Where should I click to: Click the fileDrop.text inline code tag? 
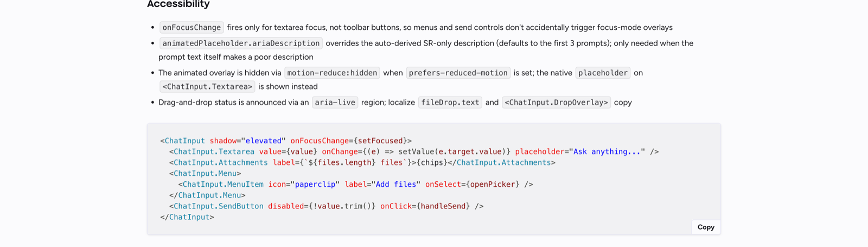click(x=450, y=102)
